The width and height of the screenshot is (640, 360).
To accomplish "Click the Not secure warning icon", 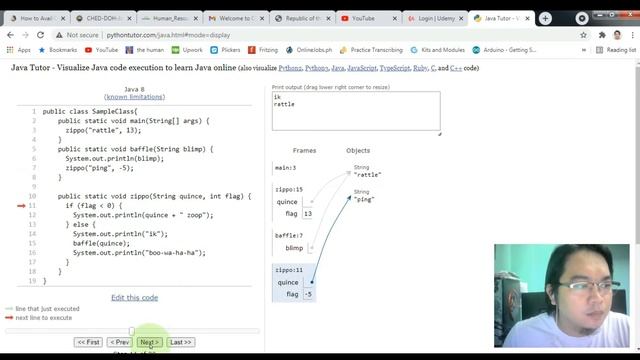I will coord(60,35).
